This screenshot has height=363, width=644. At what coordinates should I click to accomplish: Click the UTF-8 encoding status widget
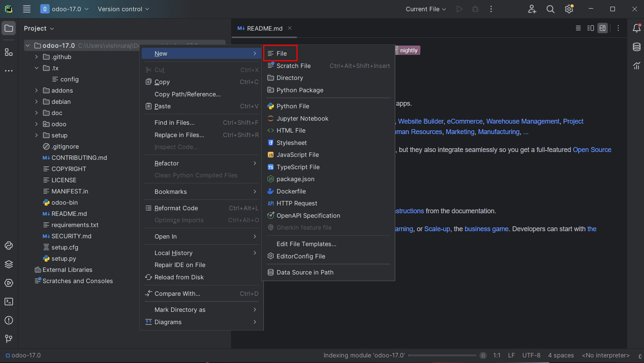[531, 356]
